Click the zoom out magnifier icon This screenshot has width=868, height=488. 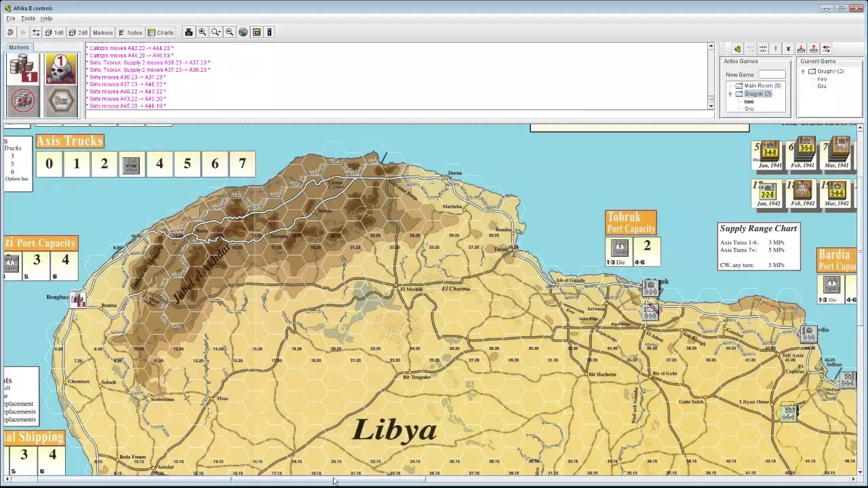[x=230, y=33]
